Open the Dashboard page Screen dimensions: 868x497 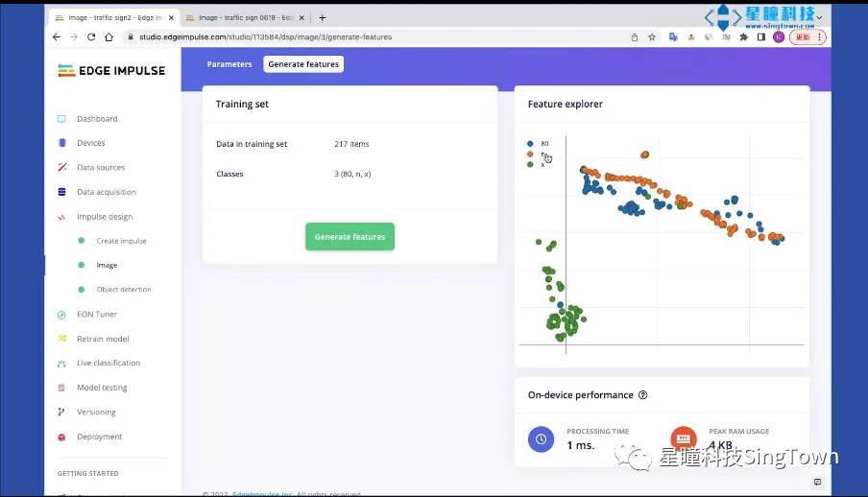(x=97, y=118)
